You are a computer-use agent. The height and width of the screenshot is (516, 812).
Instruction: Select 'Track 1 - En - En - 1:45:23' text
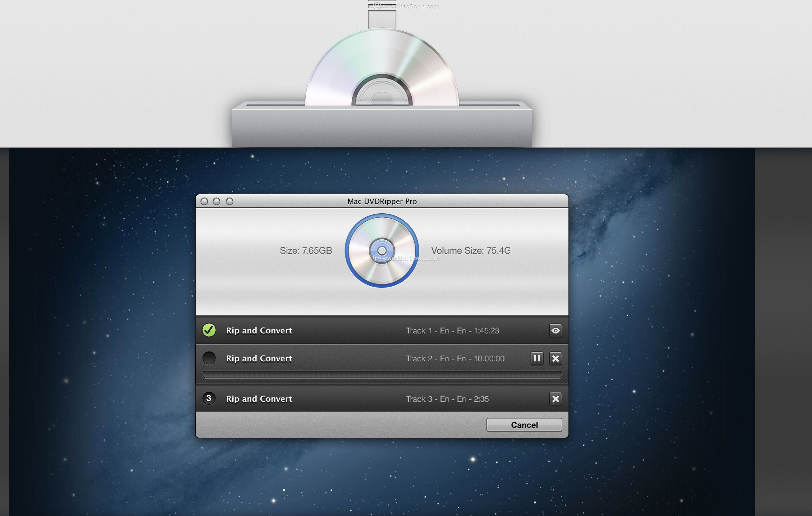pyautogui.click(x=452, y=331)
